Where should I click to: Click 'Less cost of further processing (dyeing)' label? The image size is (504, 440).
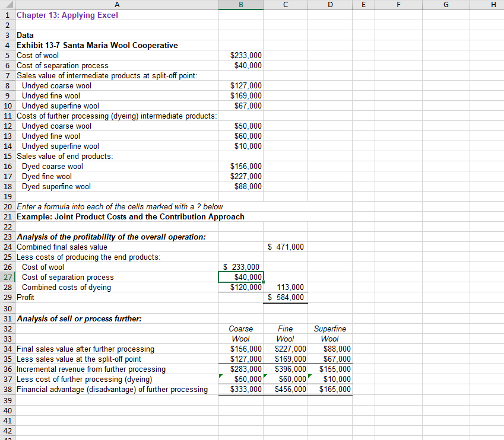(x=84, y=380)
